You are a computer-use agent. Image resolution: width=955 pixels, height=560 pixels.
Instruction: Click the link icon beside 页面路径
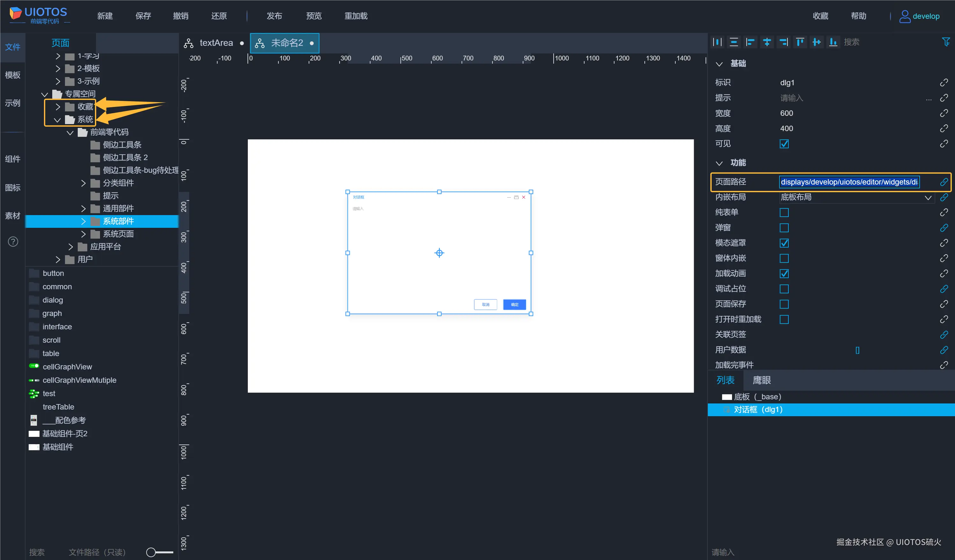click(944, 182)
